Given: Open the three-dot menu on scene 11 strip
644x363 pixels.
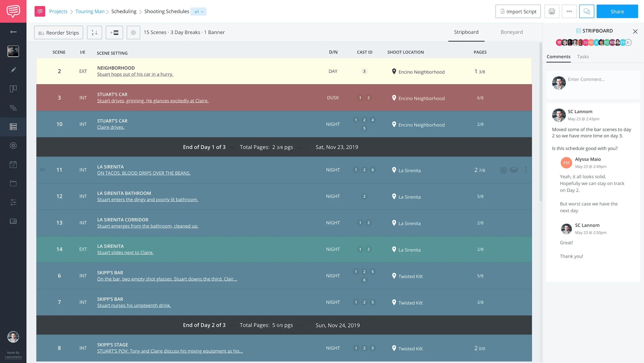Looking at the screenshot, I should point(526,170).
